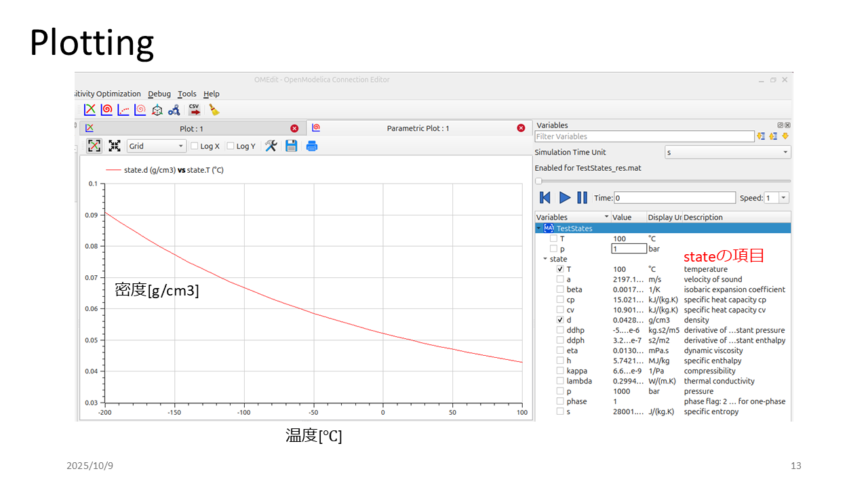This screenshot has height=488, width=868.
Task: Open a new parametric plot window
Action: point(106,110)
